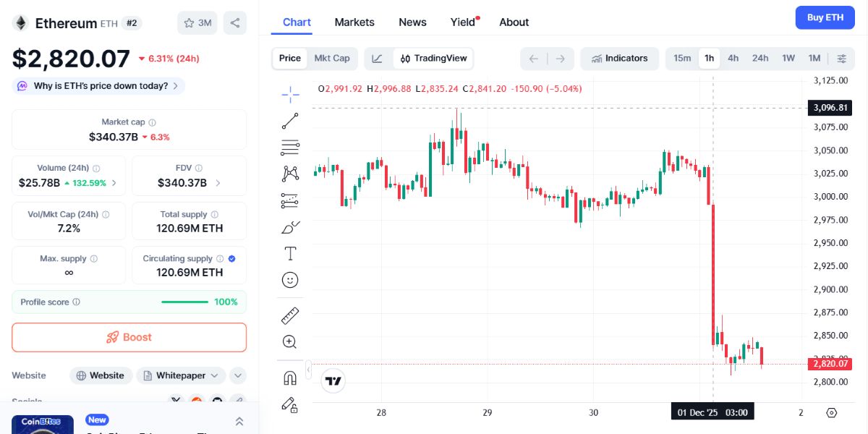Screen dimensions: 868x434
Task: Click the Vol/Mkt Cap info icon
Action: point(106,214)
